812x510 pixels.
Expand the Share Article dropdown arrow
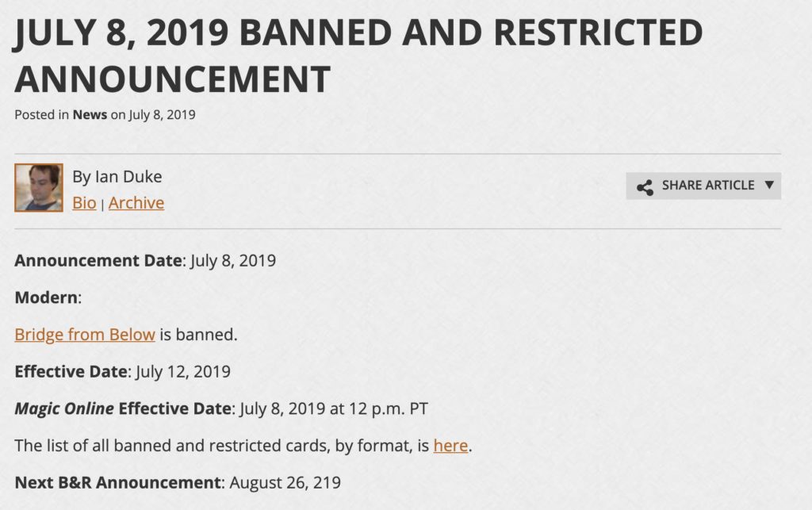(769, 185)
